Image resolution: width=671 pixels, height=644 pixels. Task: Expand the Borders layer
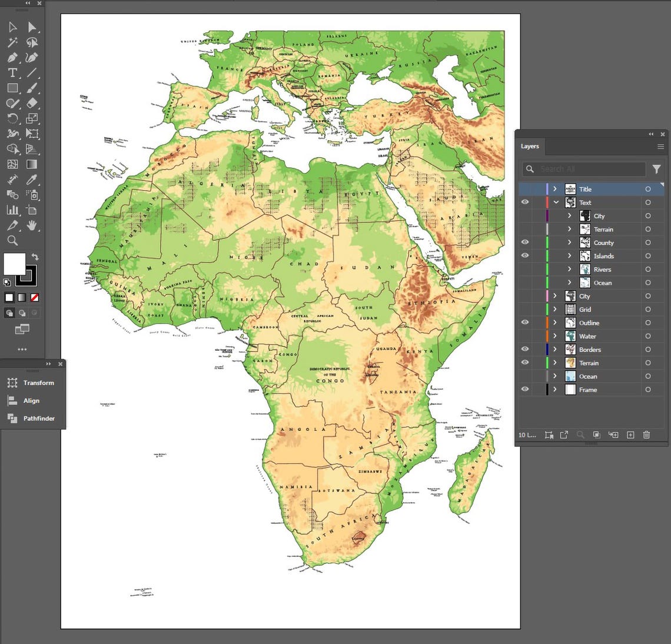pyautogui.click(x=555, y=349)
